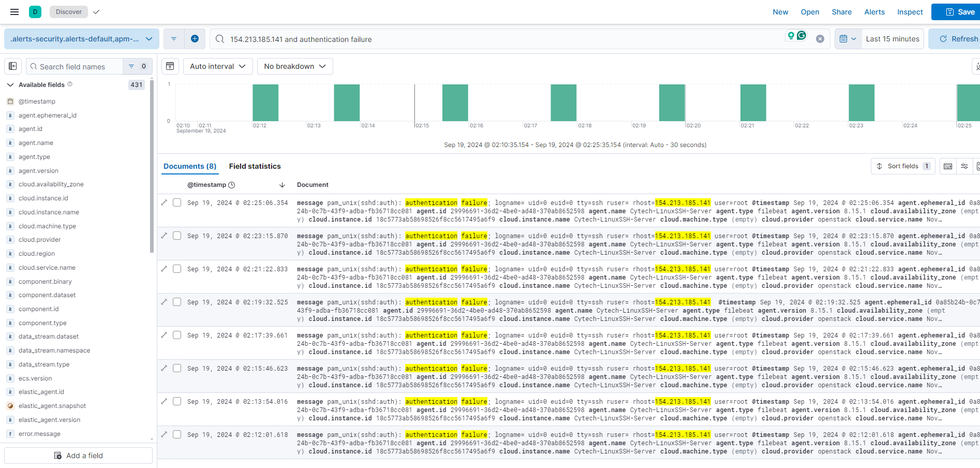Collapse the Available fields section

pyautogui.click(x=10, y=84)
